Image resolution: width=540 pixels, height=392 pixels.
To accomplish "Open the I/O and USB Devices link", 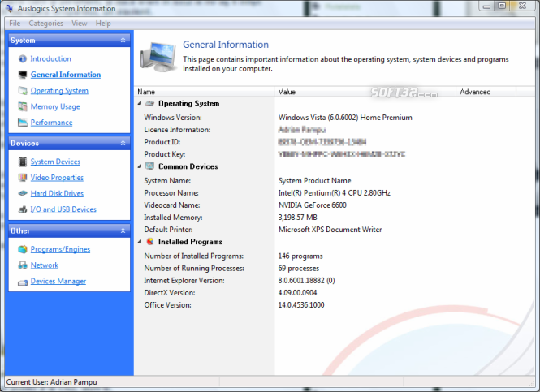I will 63,209.
